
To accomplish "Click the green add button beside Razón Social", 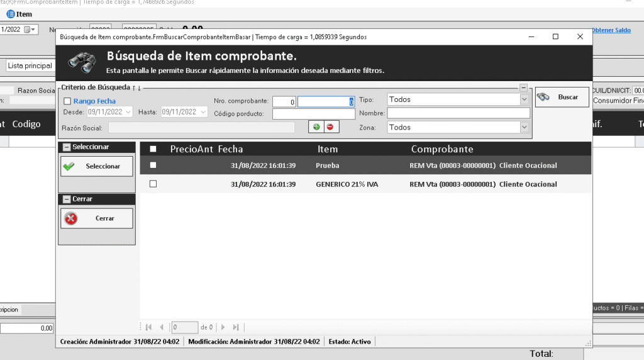I will 316,127.
